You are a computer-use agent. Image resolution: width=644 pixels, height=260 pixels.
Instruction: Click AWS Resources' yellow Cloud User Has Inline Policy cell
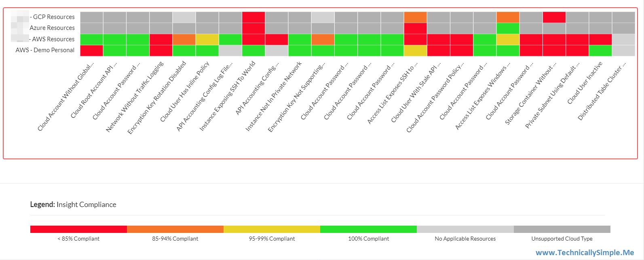[207, 40]
